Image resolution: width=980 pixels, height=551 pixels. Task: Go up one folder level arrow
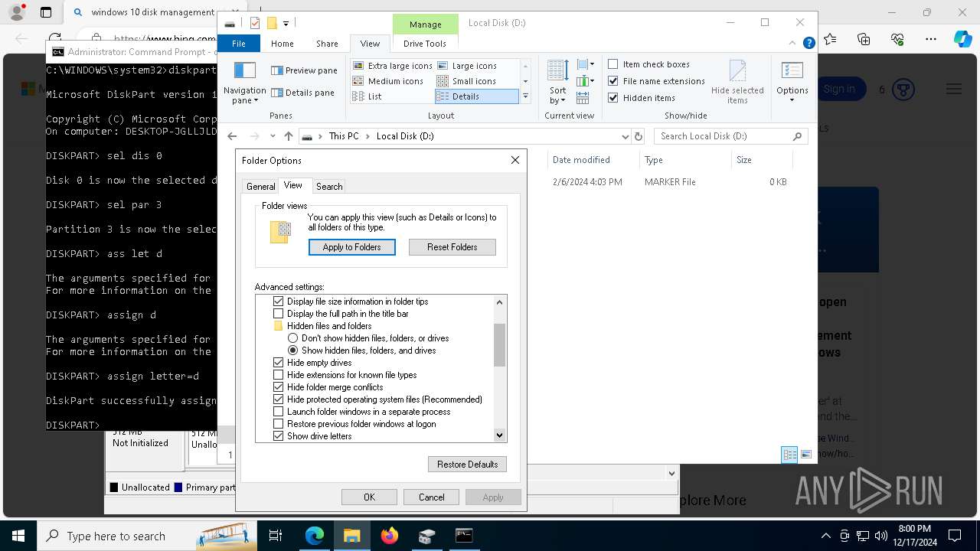288,136
